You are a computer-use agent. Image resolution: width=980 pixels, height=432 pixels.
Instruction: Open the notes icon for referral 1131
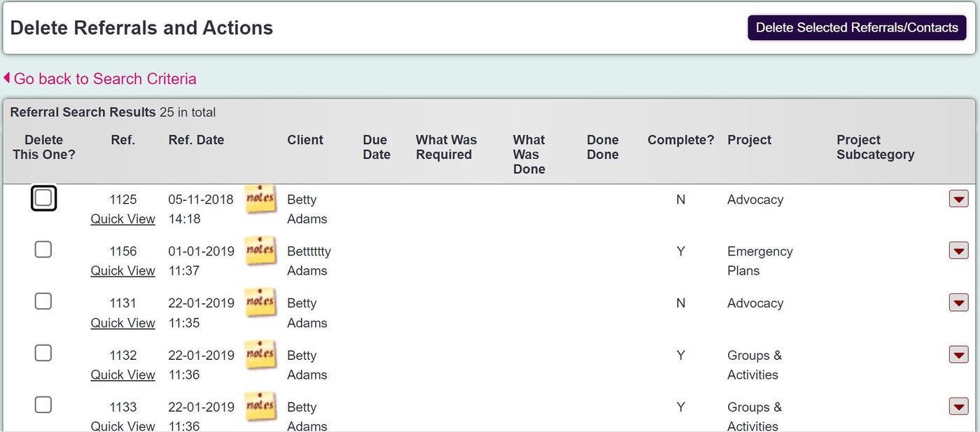click(260, 302)
